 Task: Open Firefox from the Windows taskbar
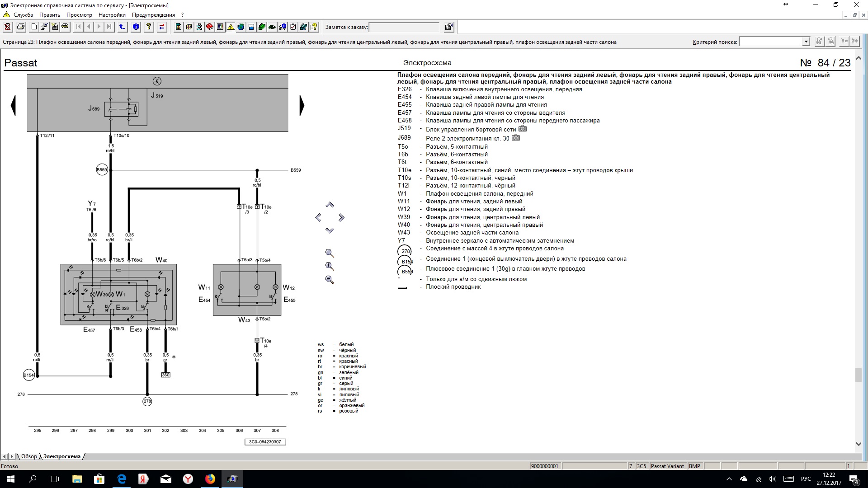[x=210, y=479]
